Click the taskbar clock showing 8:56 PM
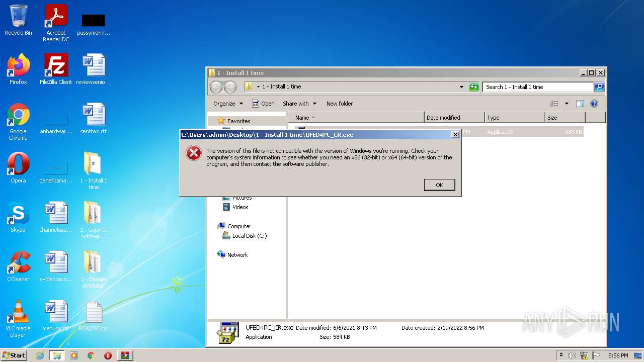Screen dimensions: 644x362 click(x=618, y=355)
